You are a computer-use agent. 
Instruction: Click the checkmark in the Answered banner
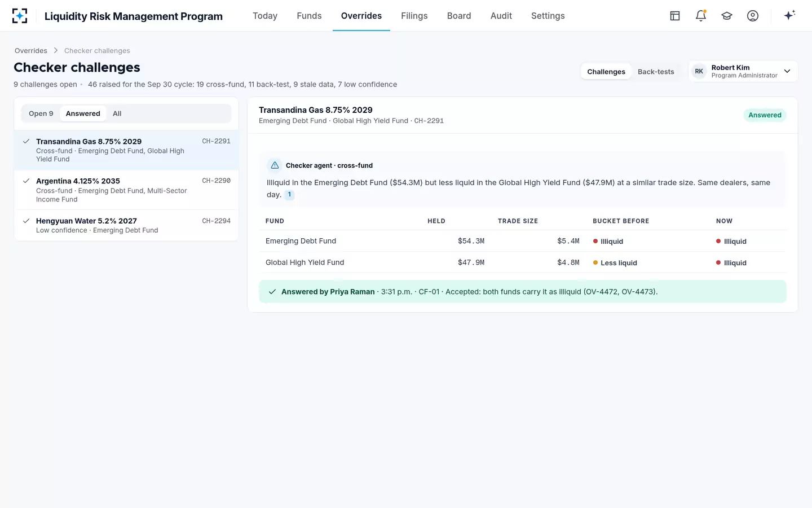tap(272, 292)
